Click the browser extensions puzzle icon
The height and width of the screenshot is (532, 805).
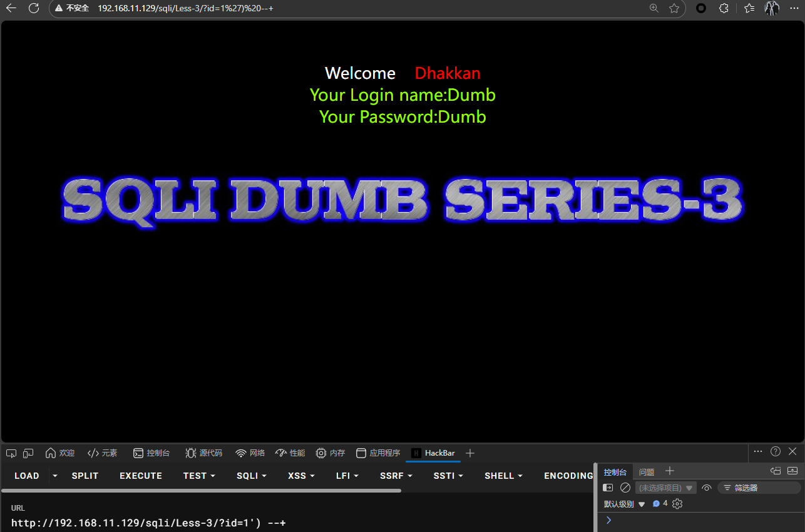724,8
